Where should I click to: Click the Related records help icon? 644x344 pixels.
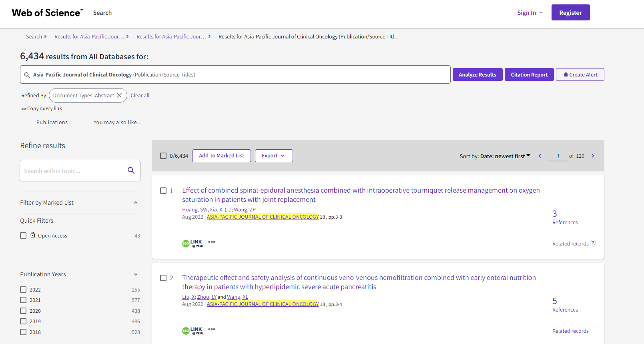(593, 243)
